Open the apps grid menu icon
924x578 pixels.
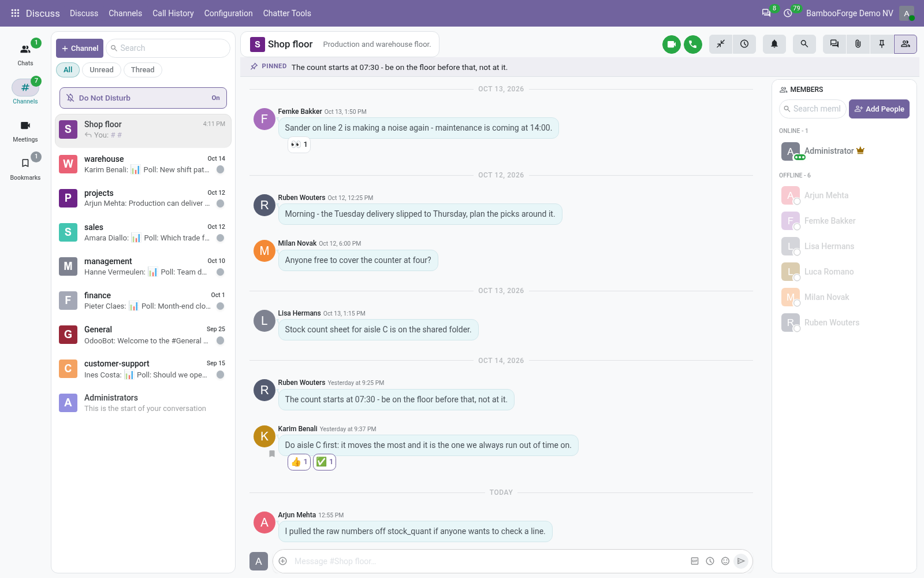click(15, 13)
